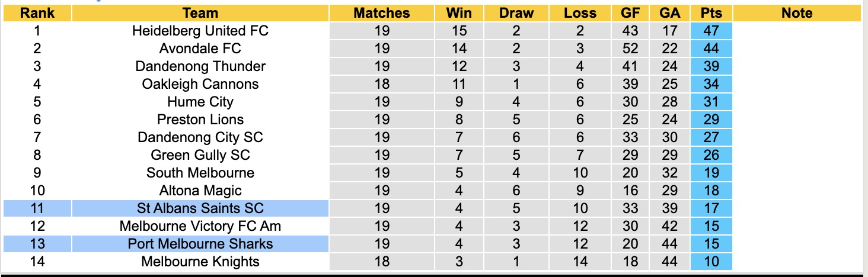Screen dimensions: 868x277
Task: Select the GA column header
Action: (x=669, y=13)
